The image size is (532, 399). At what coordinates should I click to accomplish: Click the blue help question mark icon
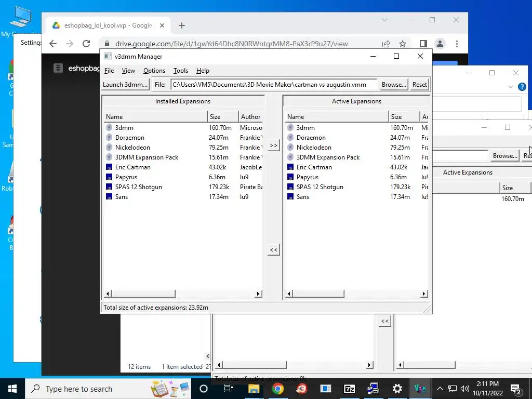tap(522, 87)
